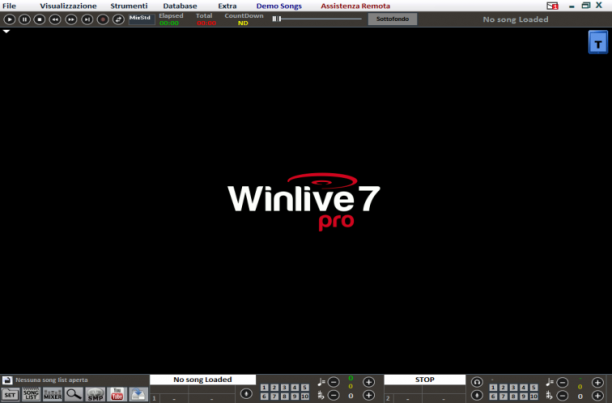Select marker 5 on deck 1 number pad
Screen dimensions: 612x403
pyautogui.click(x=305, y=387)
